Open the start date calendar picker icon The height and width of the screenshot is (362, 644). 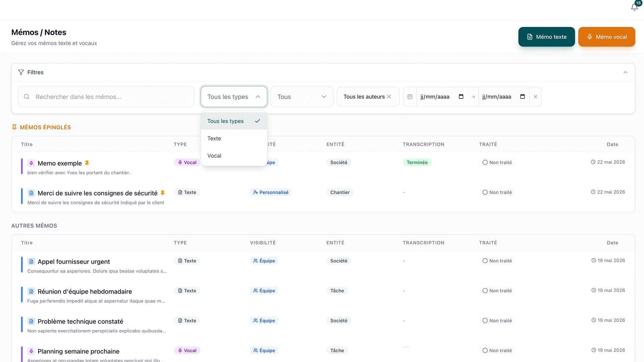461,97
